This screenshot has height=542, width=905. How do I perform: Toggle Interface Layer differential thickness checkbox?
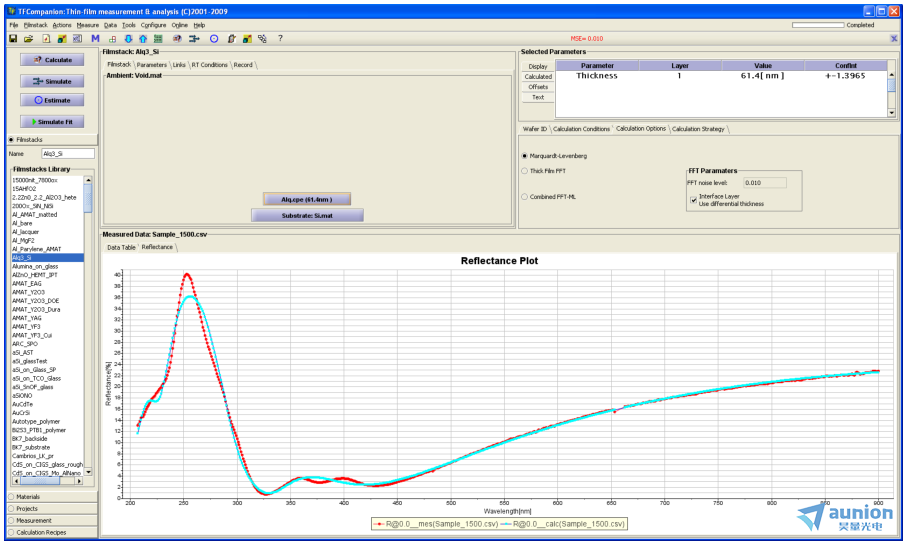point(693,200)
